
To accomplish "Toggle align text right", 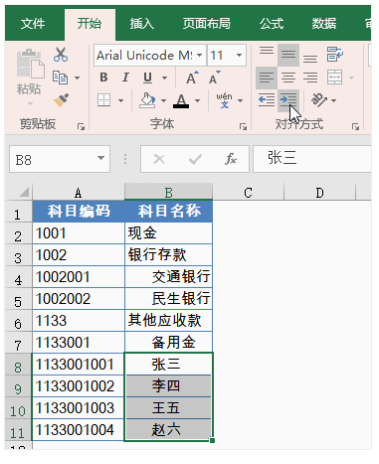I will click(310, 78).
